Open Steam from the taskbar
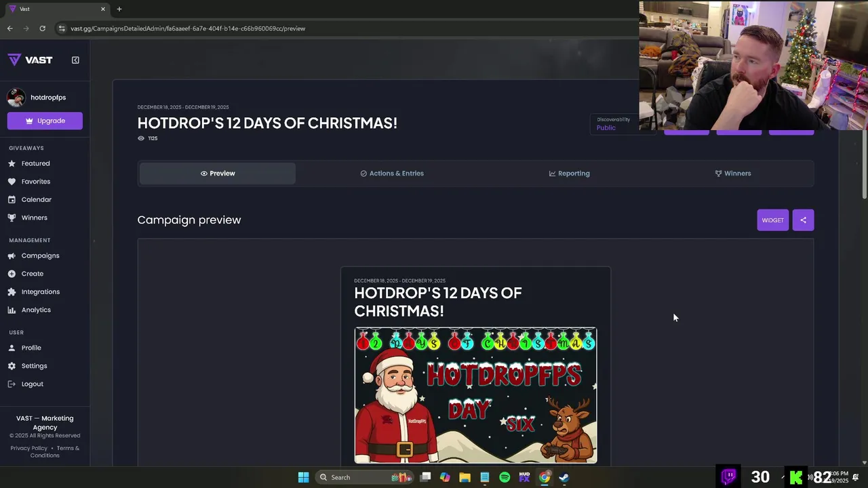This screenshot has height=488, width=868. [564, 477]
